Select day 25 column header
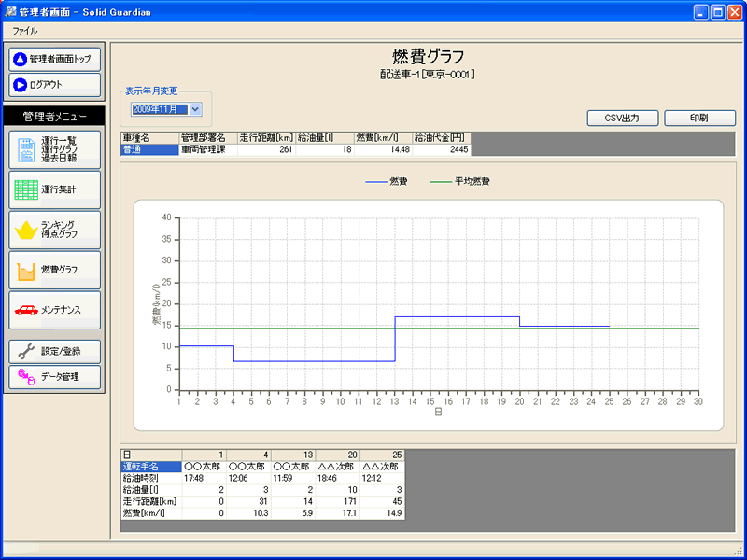This screenshot has height=560, width=747. click(383, 455)
